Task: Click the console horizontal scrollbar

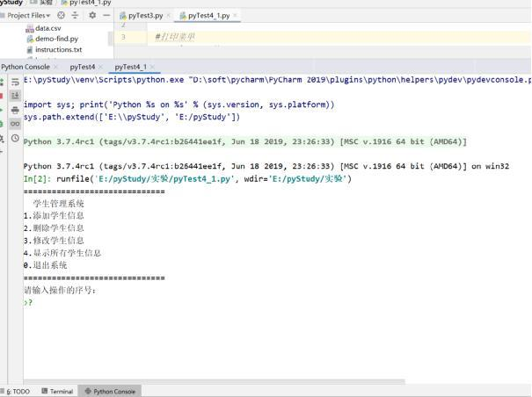Action: (x=214, y=382)
